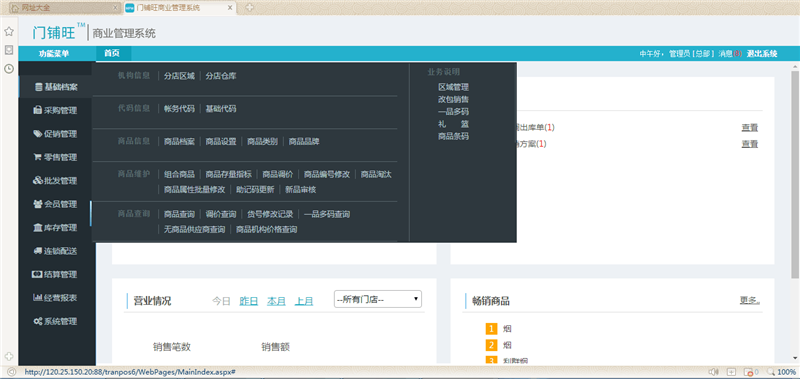Viewport: 800px width, 379px height.
Task: Open 调价查询 menu entry
Action: tap(221, 214)
